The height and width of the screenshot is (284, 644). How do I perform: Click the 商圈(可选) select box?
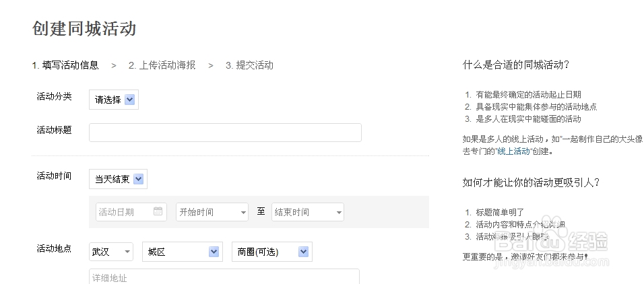[x=272, y=252]
